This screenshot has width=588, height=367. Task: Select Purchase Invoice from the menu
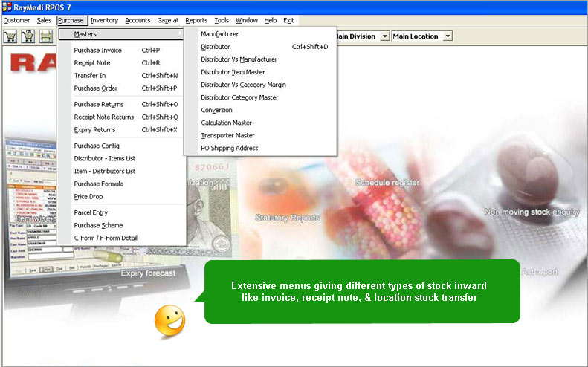tap(97, 50)
